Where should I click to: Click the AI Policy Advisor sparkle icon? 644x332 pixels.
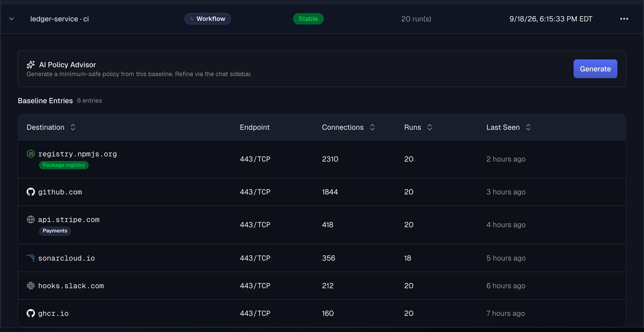click(x=31, y=65)
